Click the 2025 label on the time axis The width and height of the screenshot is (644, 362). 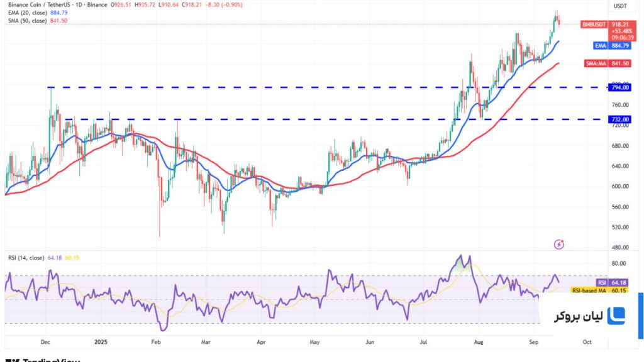(101, 342)
